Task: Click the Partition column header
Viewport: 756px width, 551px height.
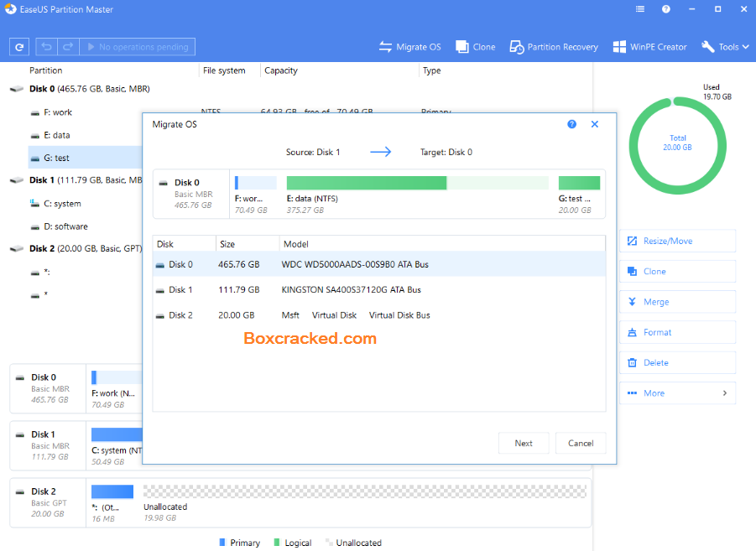Action: pos(46,70)
